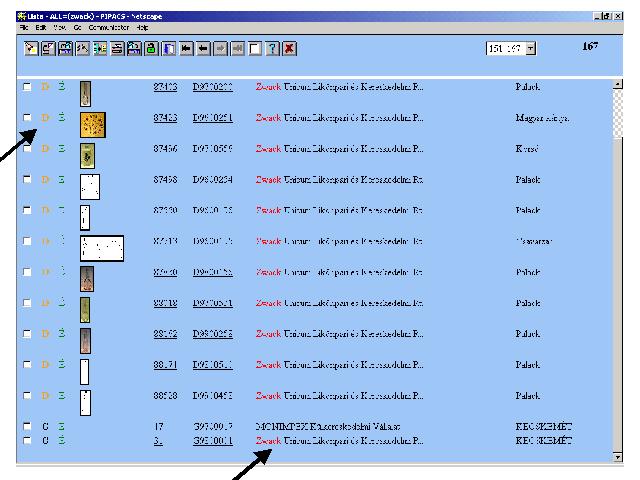Click the orange D icon in row 87458
The width and height of the screenshot is (640, 480).
pos(45,180)
